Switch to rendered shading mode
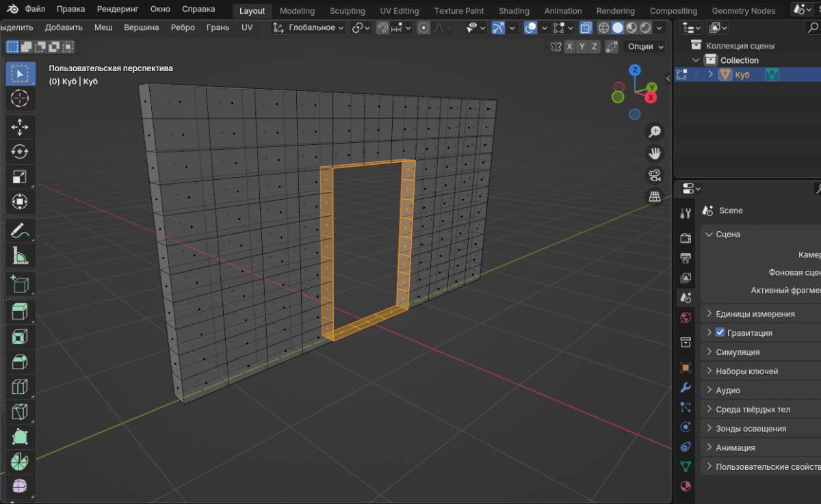The width and height of the screenshot is (821, 504). [x=645, y=28]
